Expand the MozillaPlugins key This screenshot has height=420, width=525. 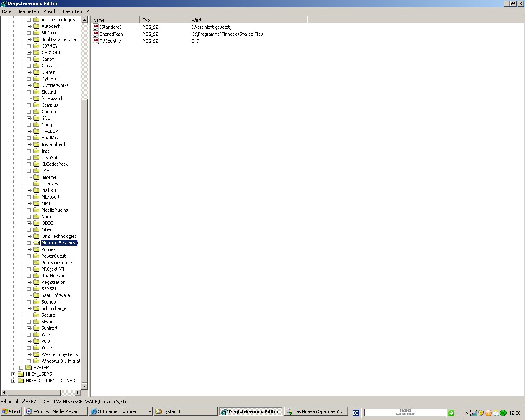click(29, 210)
